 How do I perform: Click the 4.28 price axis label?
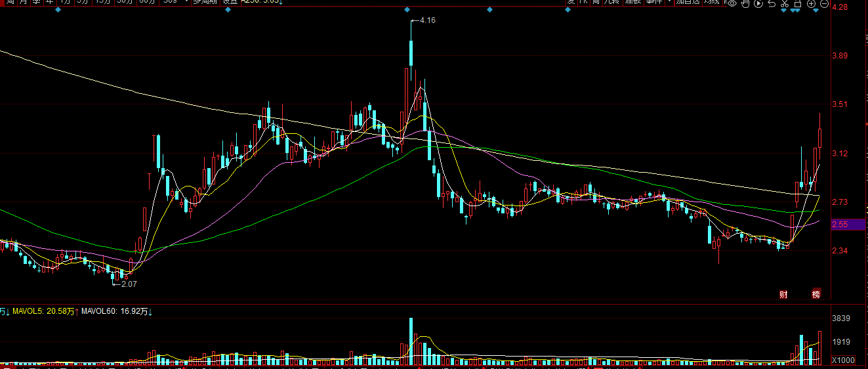pyautogui.click(x=841, y=8)
